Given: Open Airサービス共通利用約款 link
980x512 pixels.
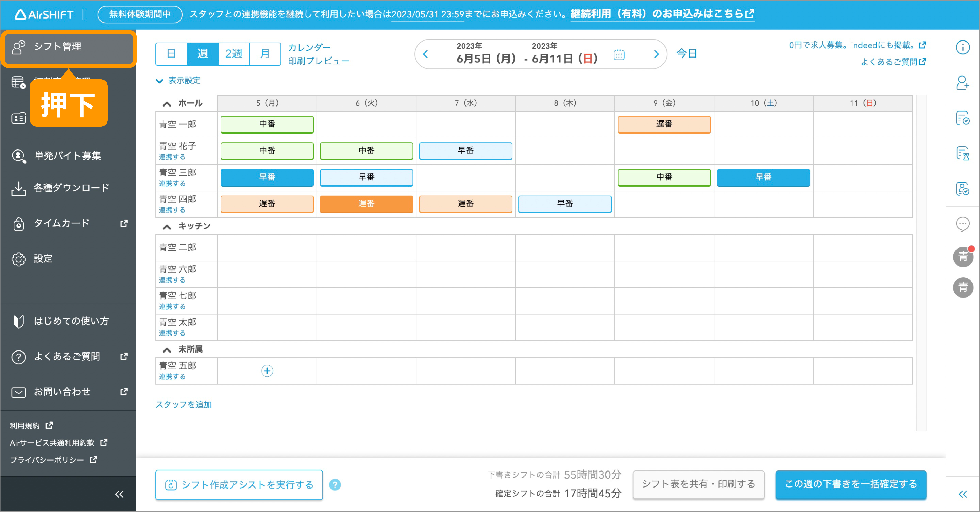Looking at the screenshot, I should pyautogui.click(x=59, y=443).
